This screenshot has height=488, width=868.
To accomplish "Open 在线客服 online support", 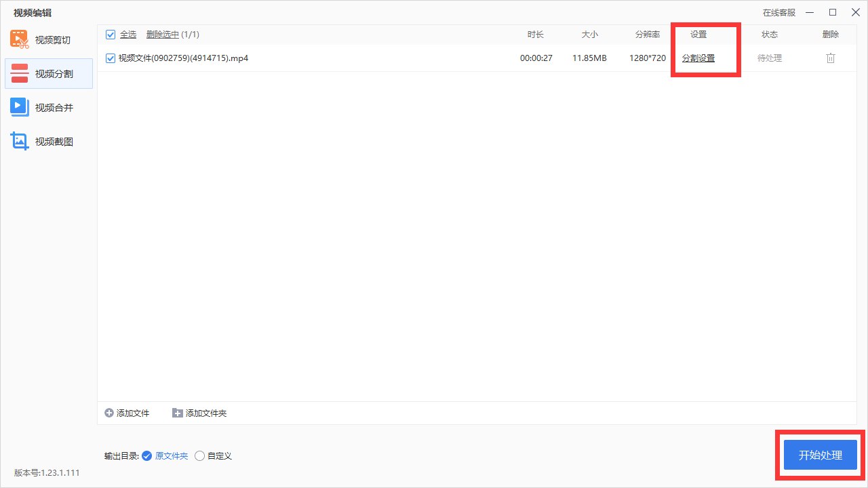I will pyautogui.click(x=779, y=12).
